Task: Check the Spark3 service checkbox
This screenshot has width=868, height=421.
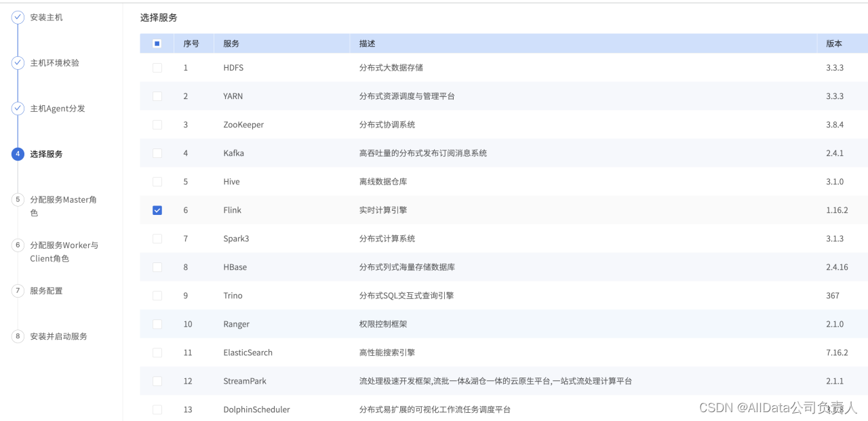Action: coord(157,239)
